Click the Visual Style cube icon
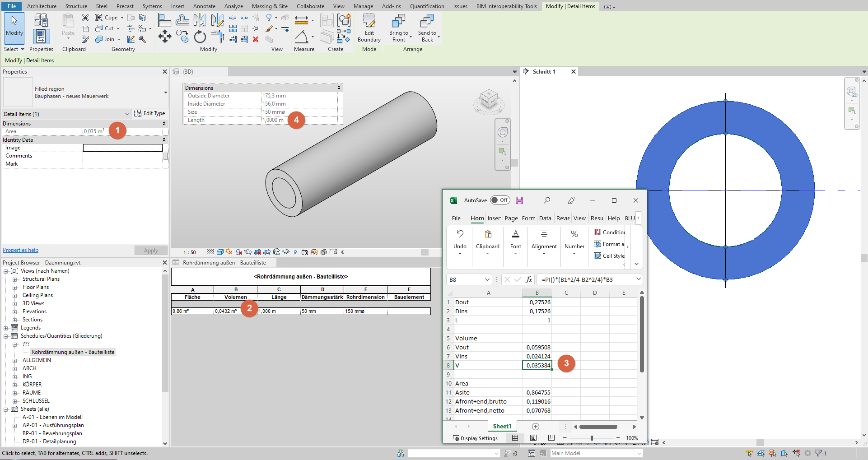 (220, 252)
